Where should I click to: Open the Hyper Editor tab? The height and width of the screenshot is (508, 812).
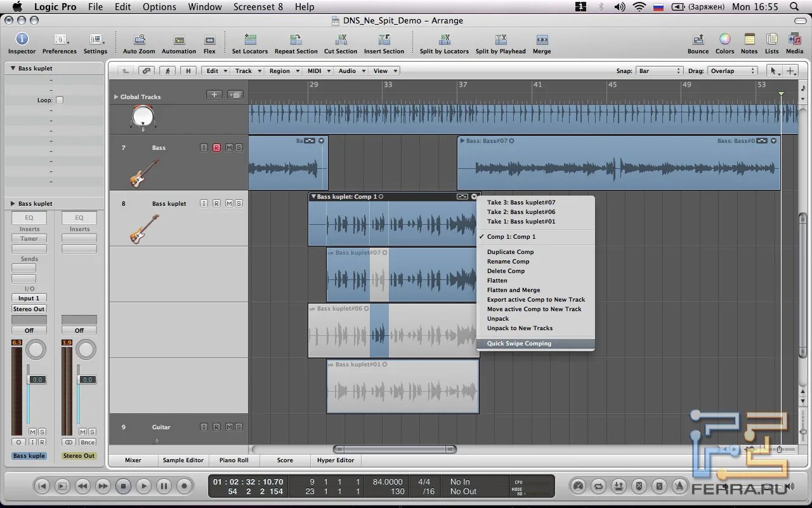(336, 460)
